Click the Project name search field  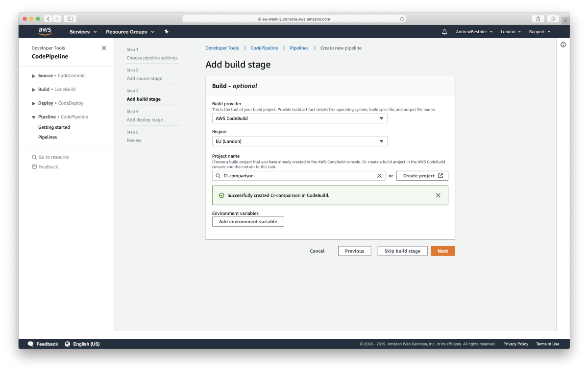click(299, 176)
